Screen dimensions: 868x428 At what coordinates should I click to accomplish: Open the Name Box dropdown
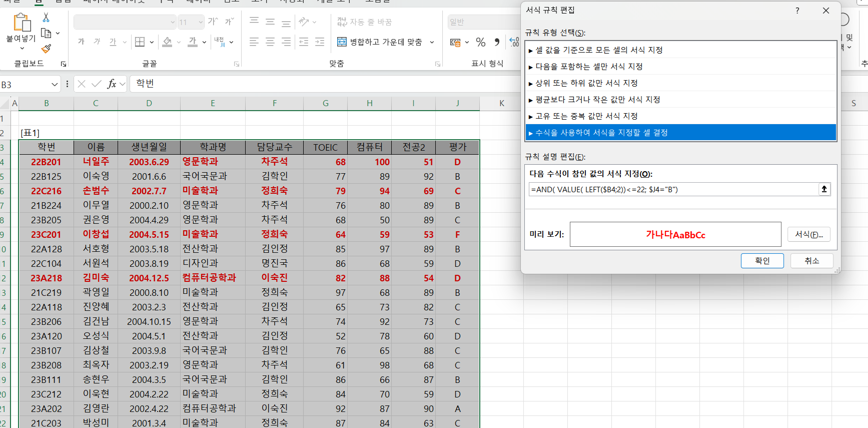tap(55, 84)
